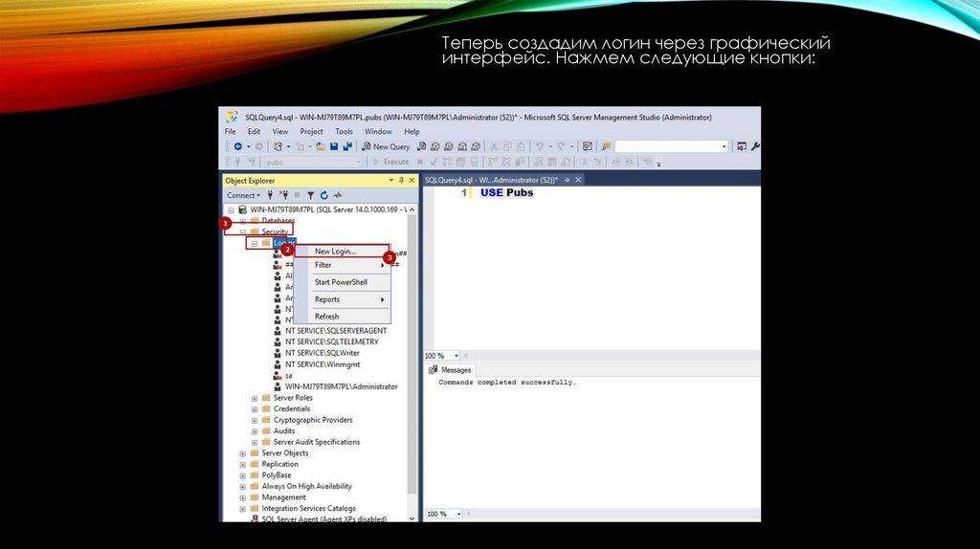Click the Execute button
The width and height of the screenshot is (980, 549).
(x=390, y=162)
